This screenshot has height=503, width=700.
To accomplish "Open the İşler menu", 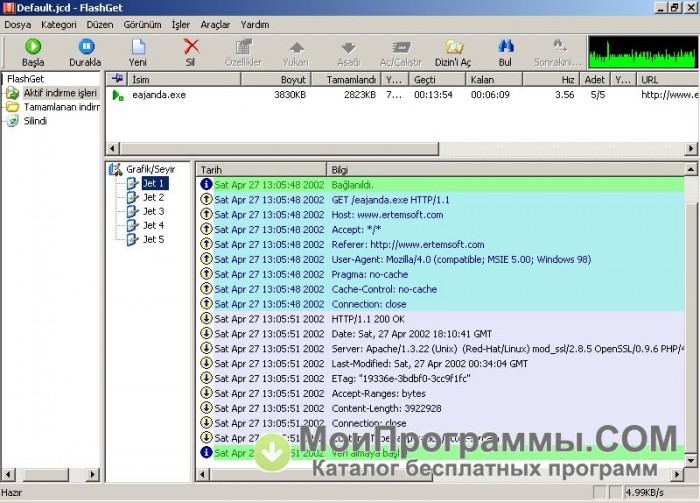I will (x=180, y=25).
